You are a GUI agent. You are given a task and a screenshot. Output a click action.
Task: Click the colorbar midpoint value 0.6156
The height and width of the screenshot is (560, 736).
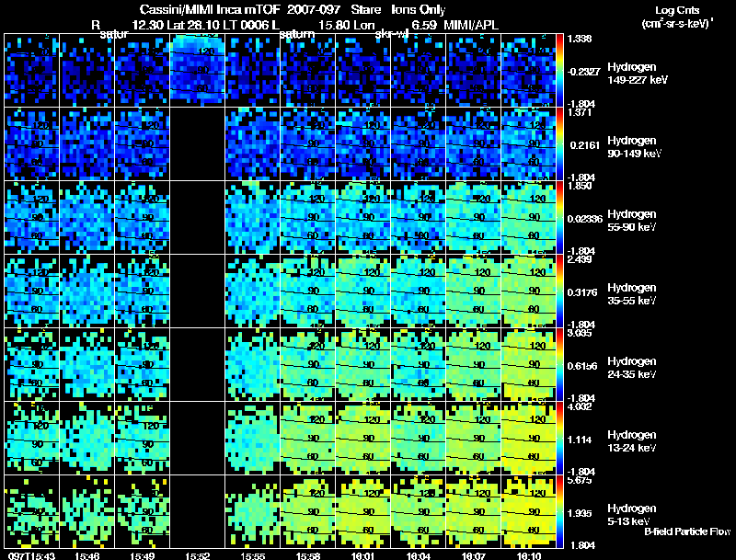[x=582, y=366]
